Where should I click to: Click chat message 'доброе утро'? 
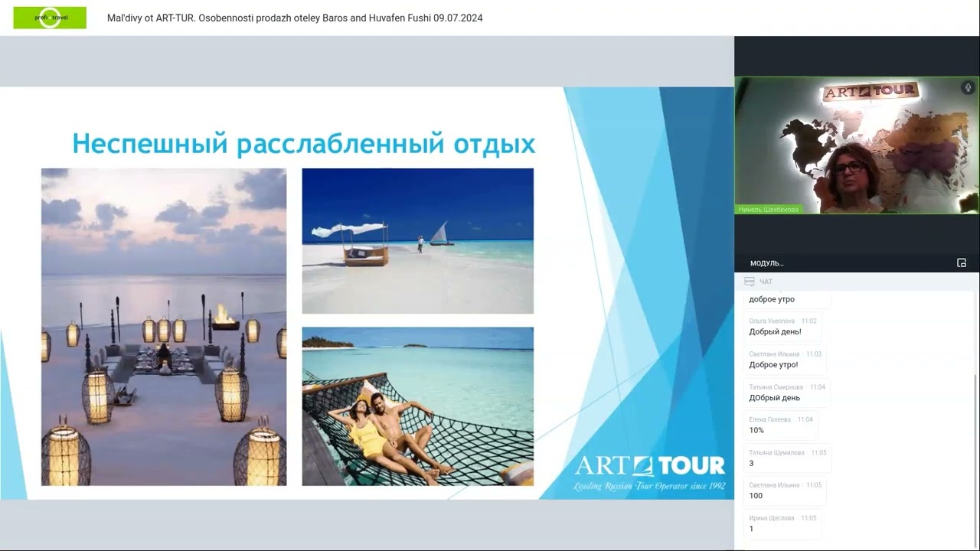point(772,299)
